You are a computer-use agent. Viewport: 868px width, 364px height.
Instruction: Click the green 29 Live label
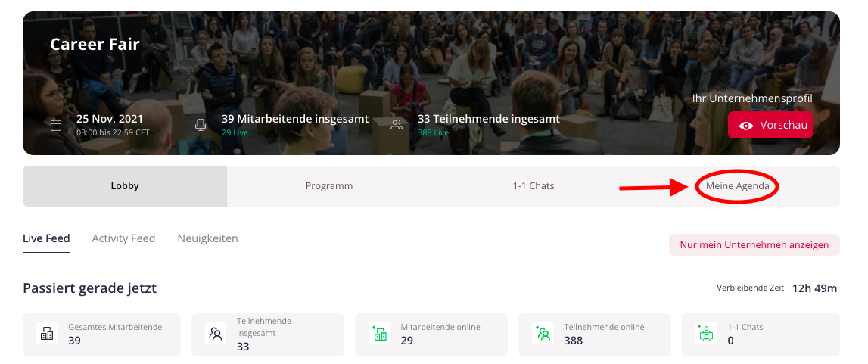[x=235, y=132]
